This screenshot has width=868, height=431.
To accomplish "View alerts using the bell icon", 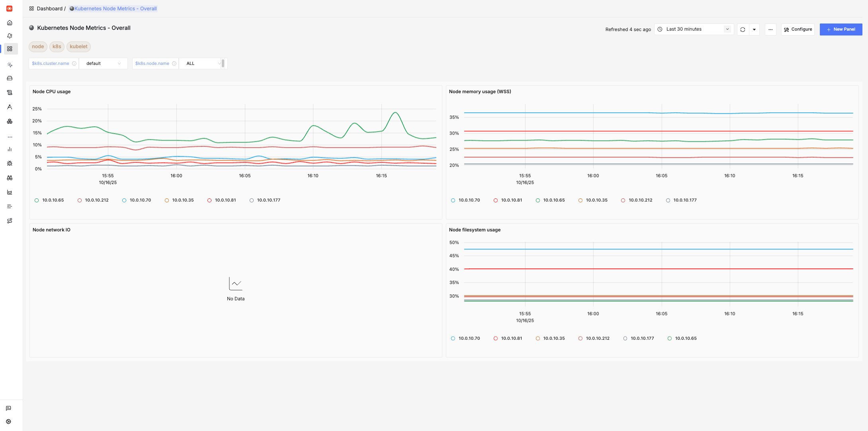I will coord(10,35).
